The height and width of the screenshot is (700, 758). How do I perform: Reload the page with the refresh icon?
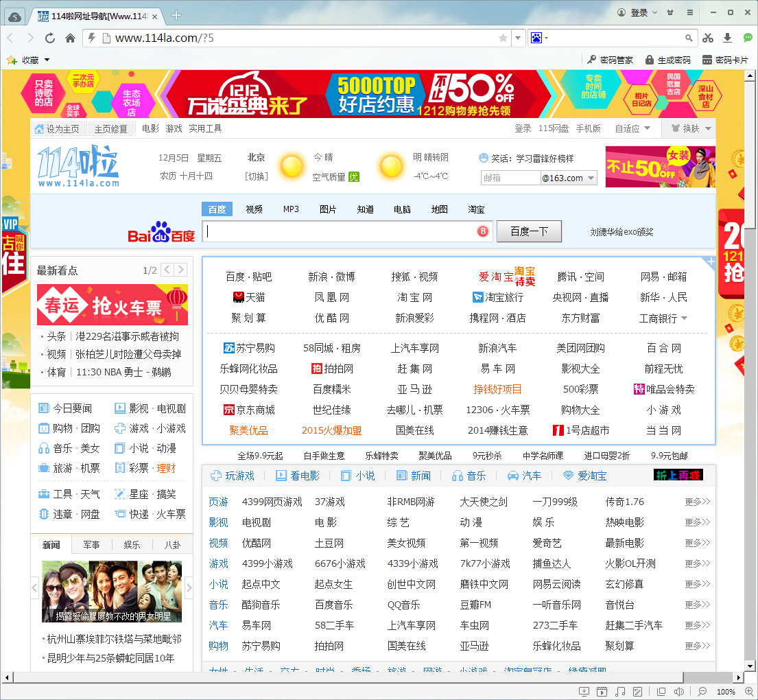coord(49,38)
